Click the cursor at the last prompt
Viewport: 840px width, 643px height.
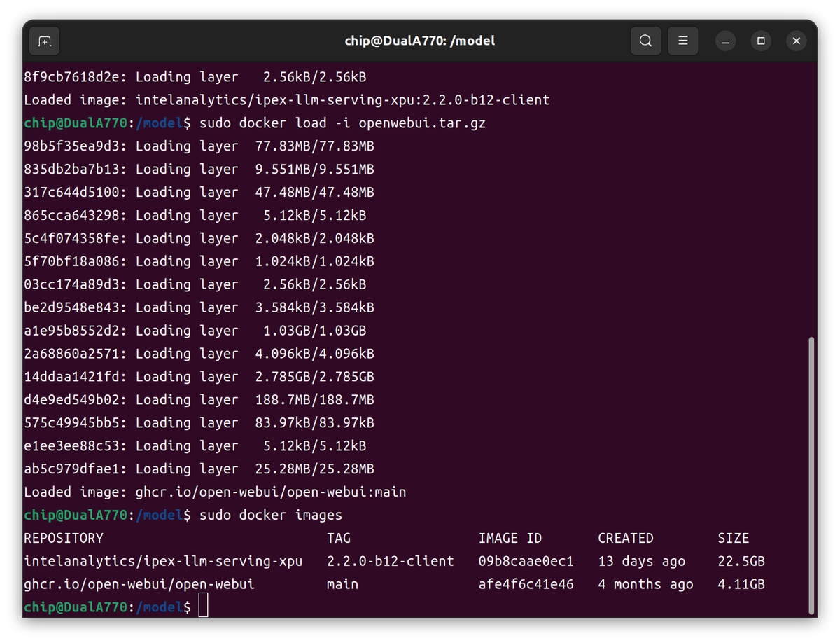click(203, 606)
